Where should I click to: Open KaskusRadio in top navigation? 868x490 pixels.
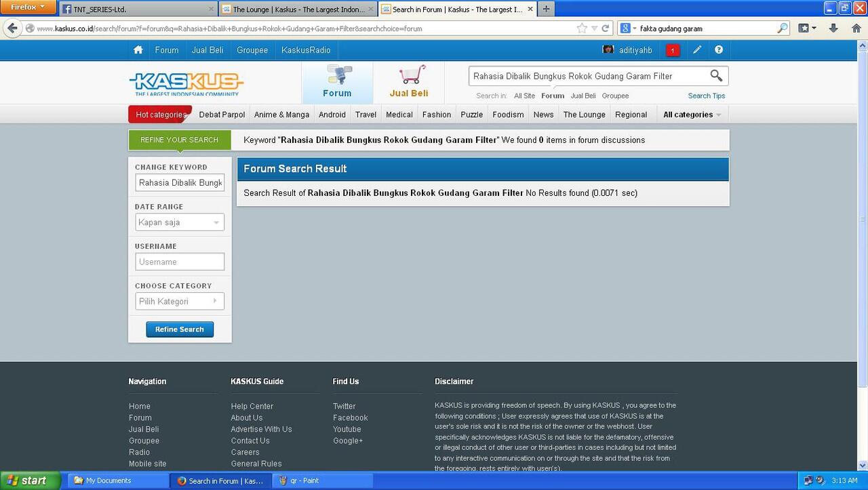point(306,50)
